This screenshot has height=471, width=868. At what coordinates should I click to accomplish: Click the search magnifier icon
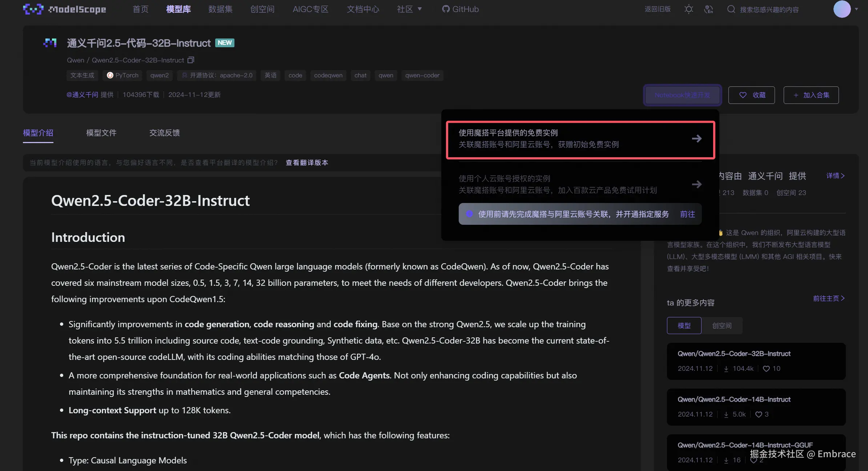(731, 9)
